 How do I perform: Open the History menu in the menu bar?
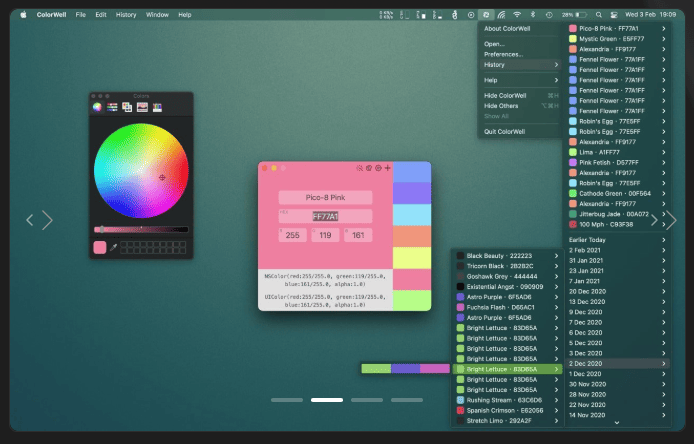(x=126, y=15)
